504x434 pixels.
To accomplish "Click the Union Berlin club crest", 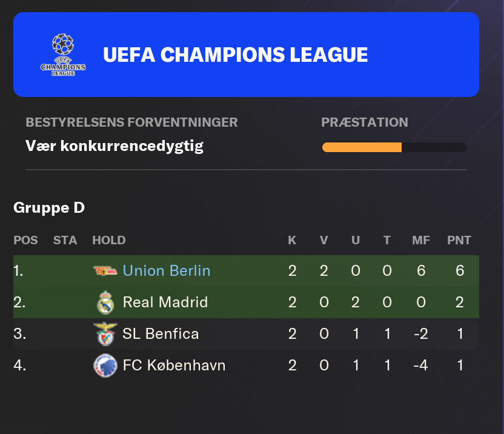I will click(105, 271).
